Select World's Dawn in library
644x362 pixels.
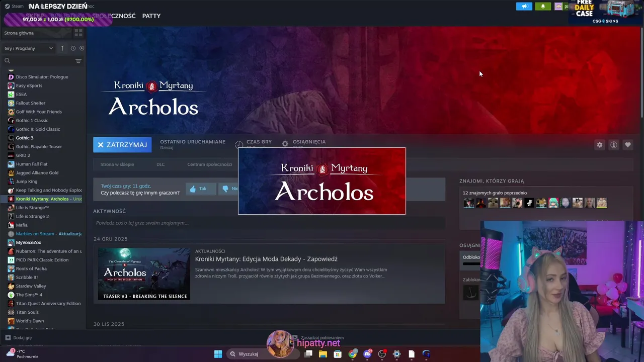pos(30,321)
